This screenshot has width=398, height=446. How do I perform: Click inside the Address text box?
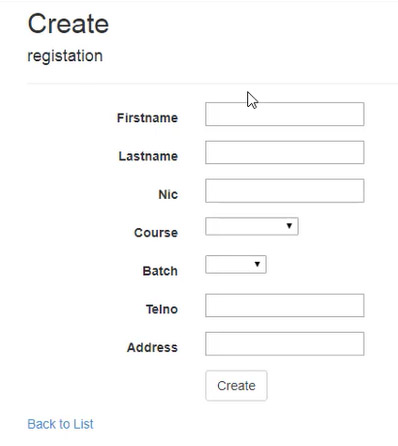coord(285,344)
